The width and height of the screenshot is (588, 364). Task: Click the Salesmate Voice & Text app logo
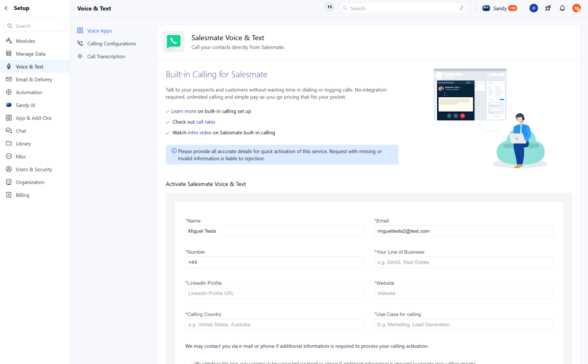(x=173, y=42)
